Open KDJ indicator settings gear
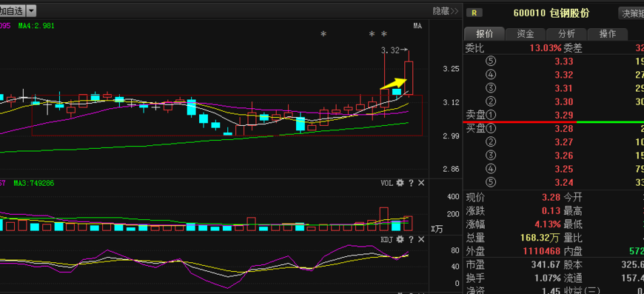The image size is (644, 294). [x=400, y=239]
